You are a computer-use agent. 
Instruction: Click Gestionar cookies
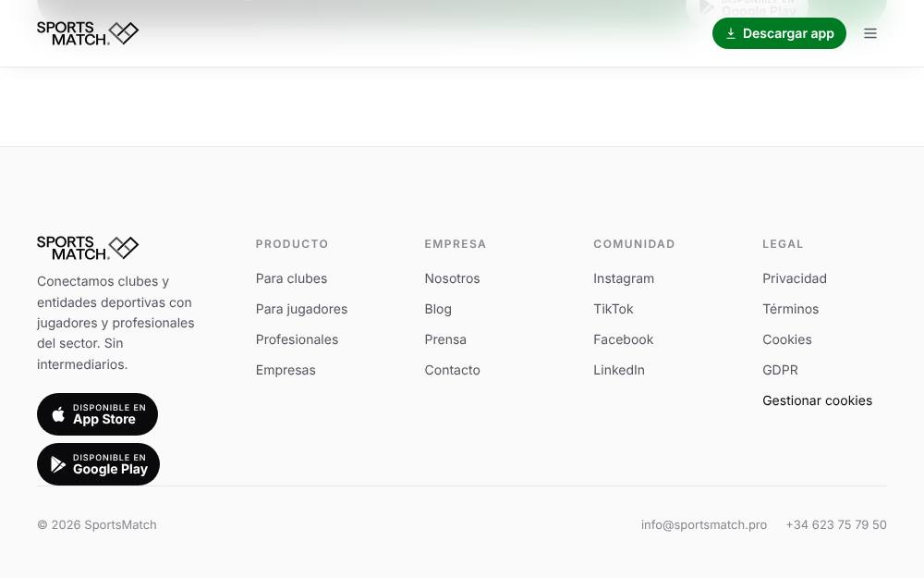[818, 401]
